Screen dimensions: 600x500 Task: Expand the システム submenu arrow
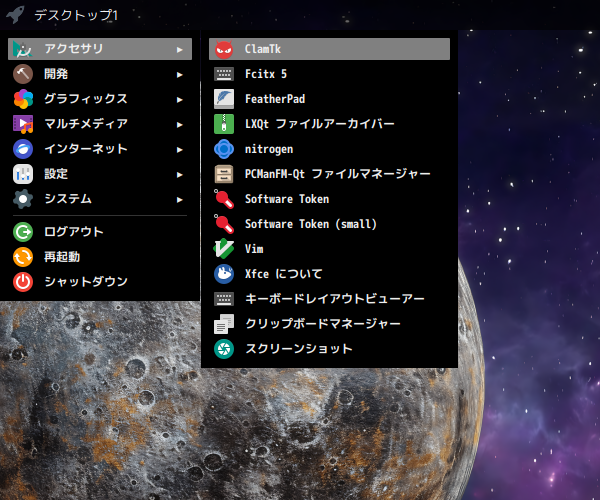click(x=179, y=199)
